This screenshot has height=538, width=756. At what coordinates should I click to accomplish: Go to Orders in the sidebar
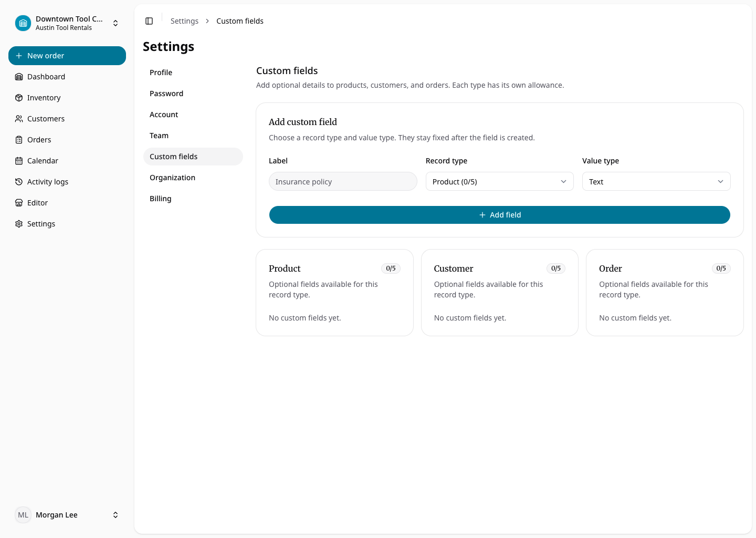(67, 140)
